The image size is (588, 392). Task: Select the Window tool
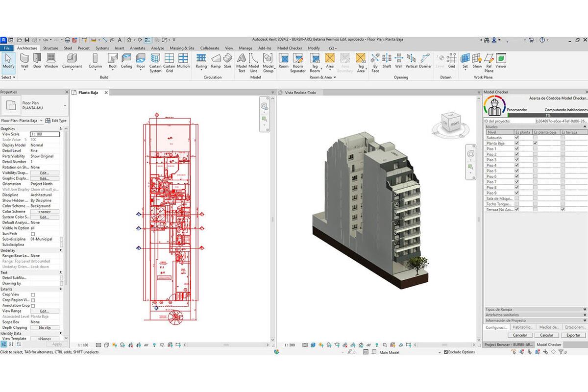pyautogui.click(x=51, y=60)
